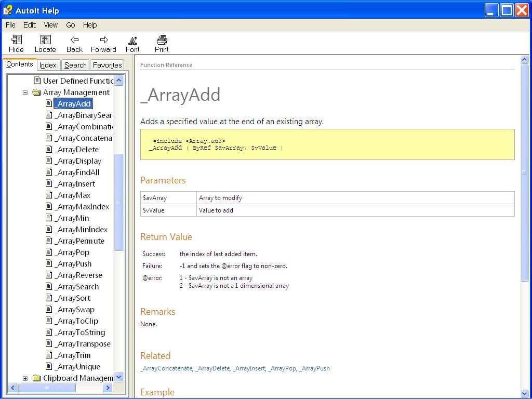Choose _ArrayPush from the contents tree
The image size is (532, 399).
(x=73, y=263)
